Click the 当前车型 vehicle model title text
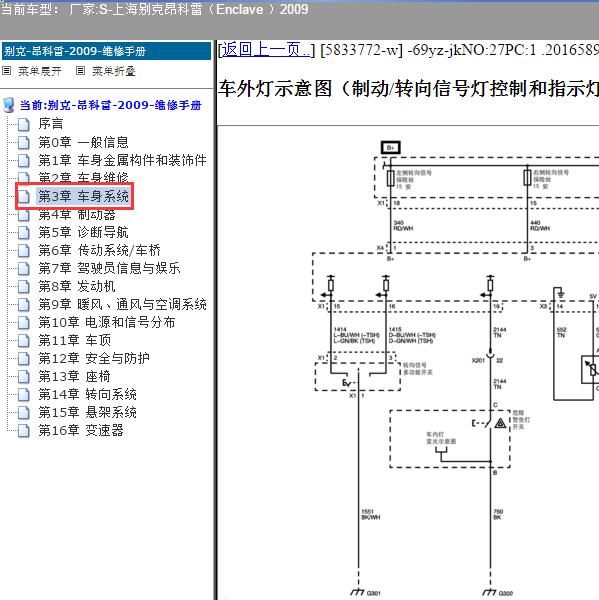 [155, 9]
